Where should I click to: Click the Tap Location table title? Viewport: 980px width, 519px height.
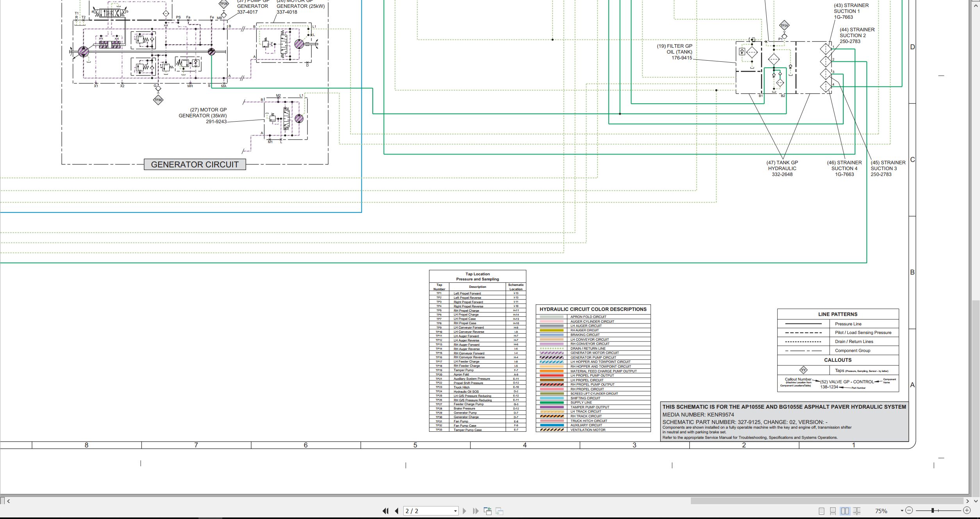tap(477, 277)
